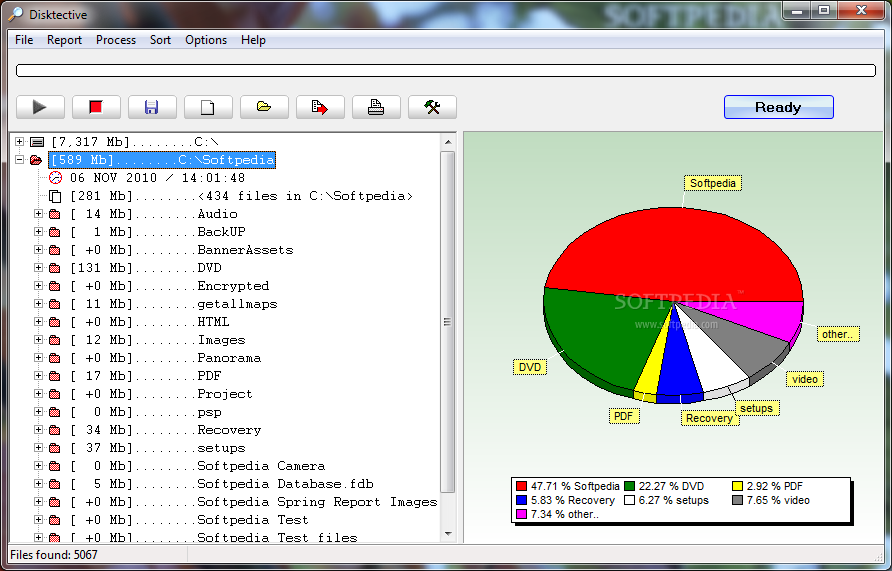Print the report with printer icon
This screenshot has height=571, width=892.
click(376, 107)
